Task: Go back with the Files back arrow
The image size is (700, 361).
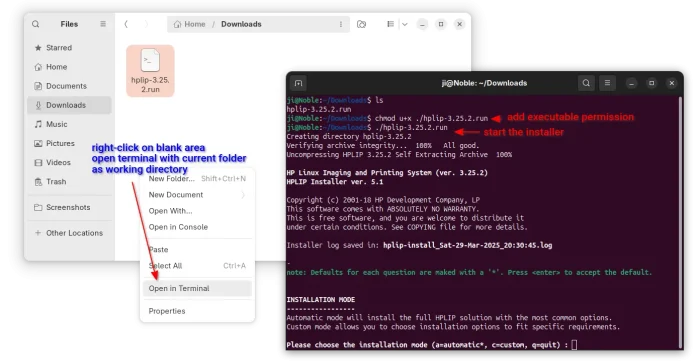Action: point(126,24)
